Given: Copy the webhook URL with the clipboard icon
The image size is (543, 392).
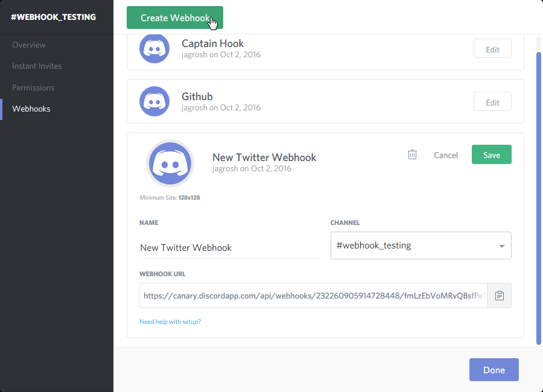Looking at the screenshot, I should (x=499, y=295).
